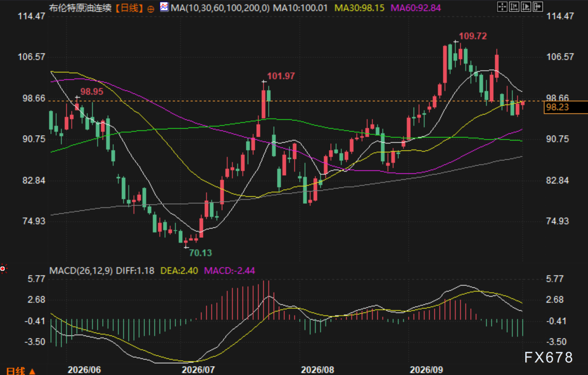The image size is (588, 375).
Task: Click the MA indicator chart icon
Action: pyautogui.click(x=164, y=7)
